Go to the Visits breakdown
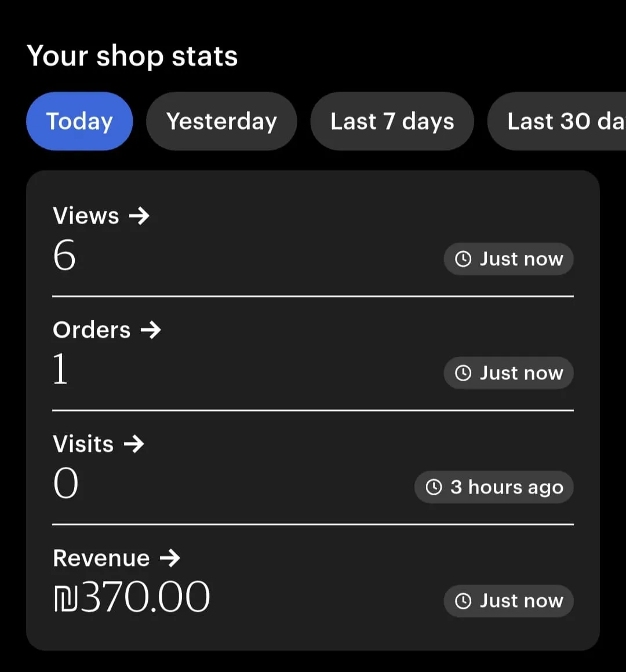626x672 pixels. 83,444
